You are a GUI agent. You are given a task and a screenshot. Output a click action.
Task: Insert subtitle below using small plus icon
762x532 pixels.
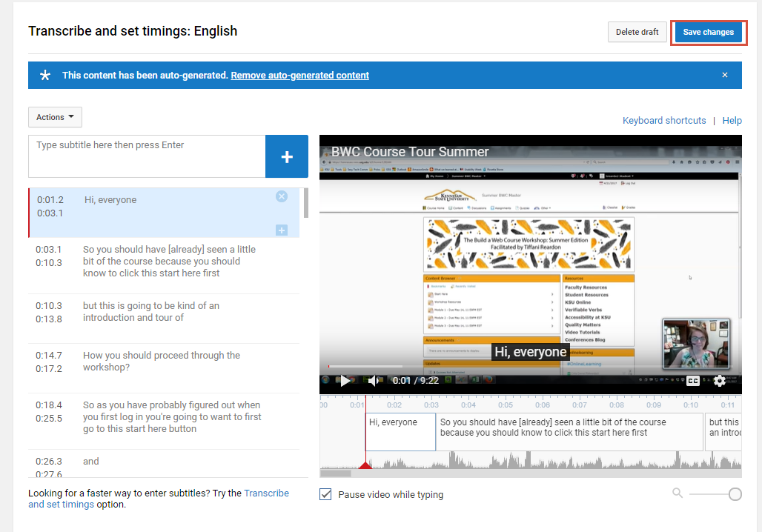point(282,230)
